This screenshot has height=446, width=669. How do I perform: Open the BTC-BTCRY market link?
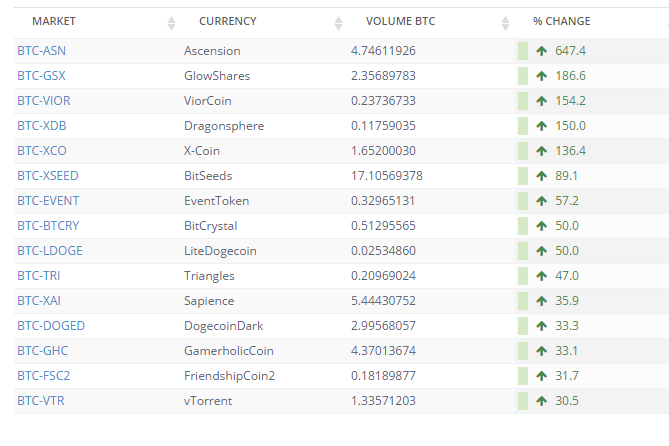pos(48,226)
